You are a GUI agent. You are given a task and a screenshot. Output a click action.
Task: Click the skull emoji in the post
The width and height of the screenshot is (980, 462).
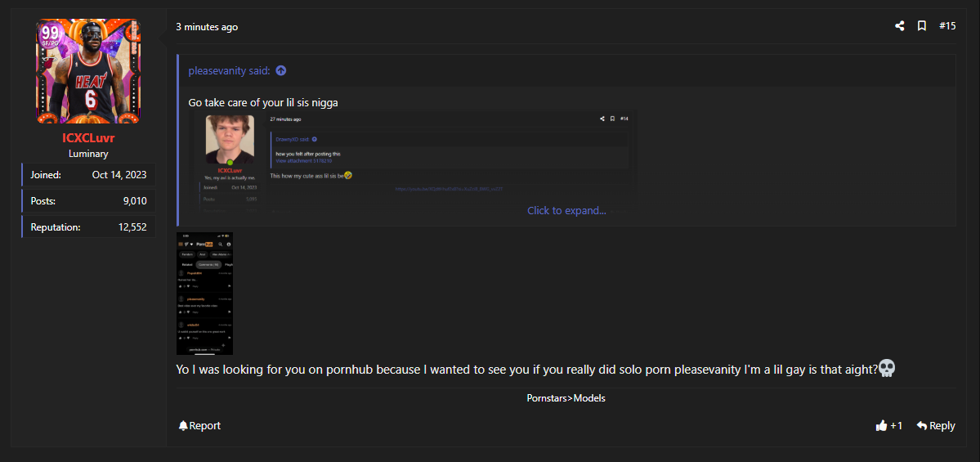pyautogui.click(x=887, y=368)
